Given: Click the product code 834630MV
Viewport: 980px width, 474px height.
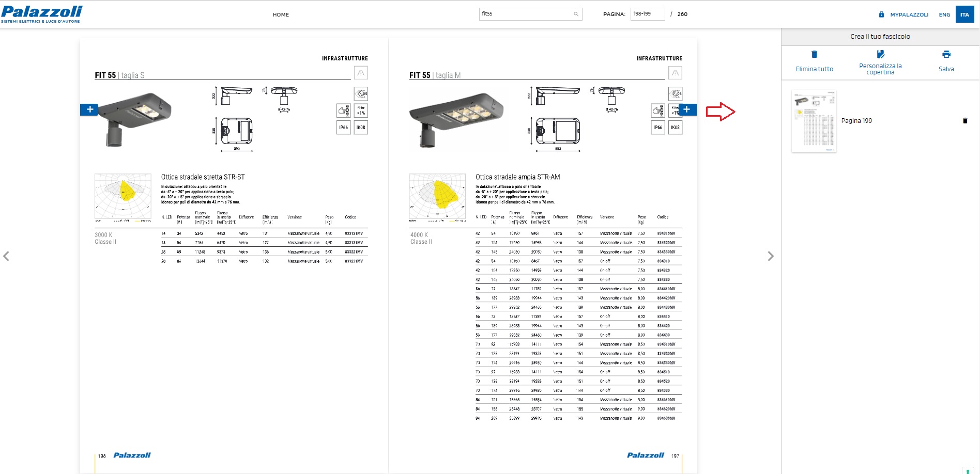Looking at the screenshot, I should [666, 418].
